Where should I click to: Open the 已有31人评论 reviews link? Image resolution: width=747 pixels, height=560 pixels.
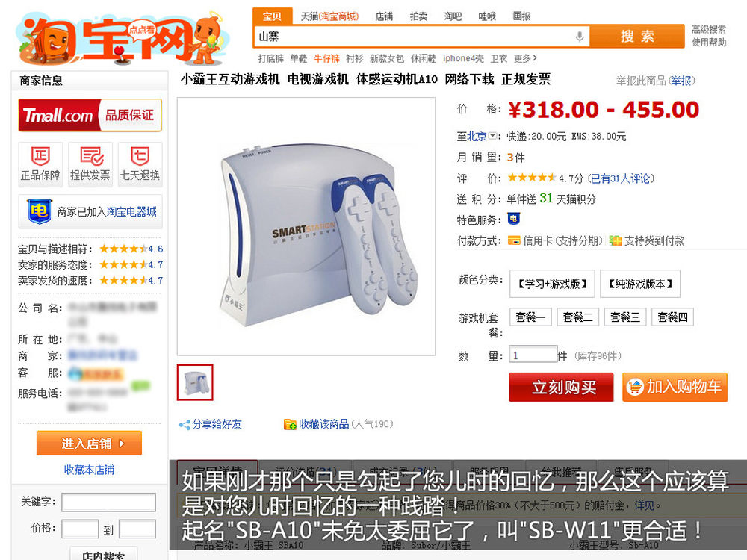point(622,178)
